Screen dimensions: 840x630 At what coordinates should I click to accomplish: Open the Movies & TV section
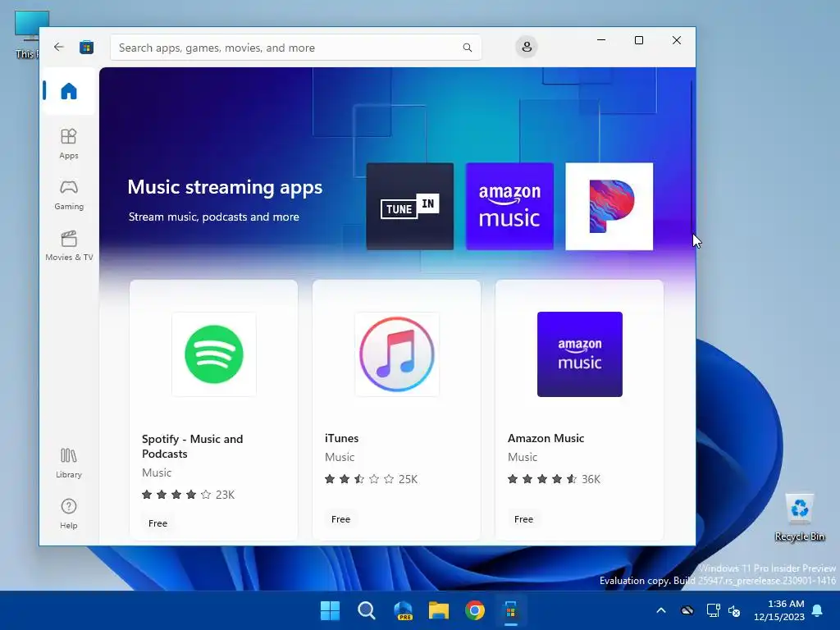(69, 246)
